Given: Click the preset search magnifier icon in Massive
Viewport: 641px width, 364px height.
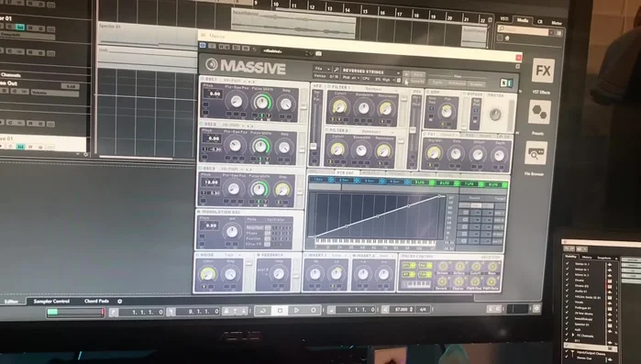Looking at the screenshot, I should (336, 70).
